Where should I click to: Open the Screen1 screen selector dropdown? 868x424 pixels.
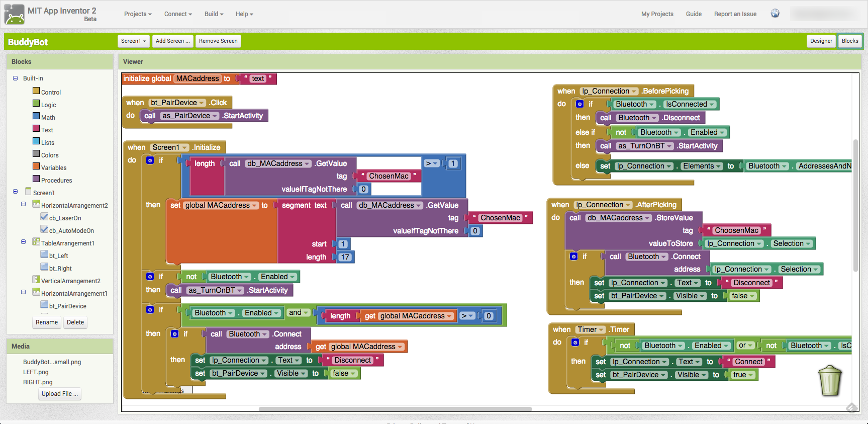(133, 41)
